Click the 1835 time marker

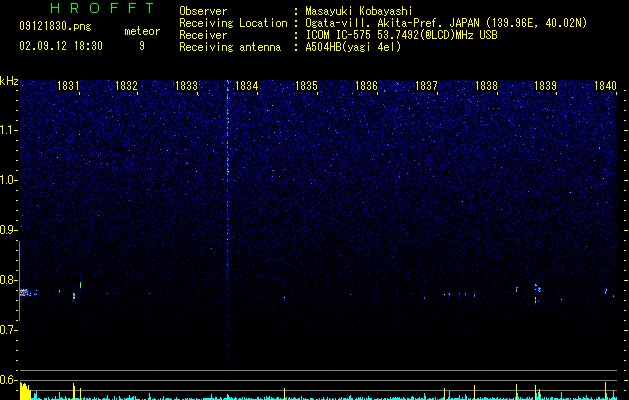click(x=306, y=86)
